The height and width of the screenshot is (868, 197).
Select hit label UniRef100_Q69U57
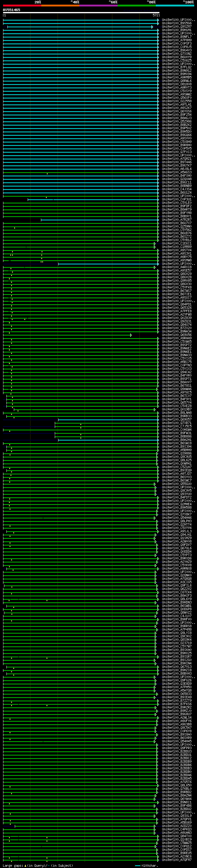(x=177, y=419)
